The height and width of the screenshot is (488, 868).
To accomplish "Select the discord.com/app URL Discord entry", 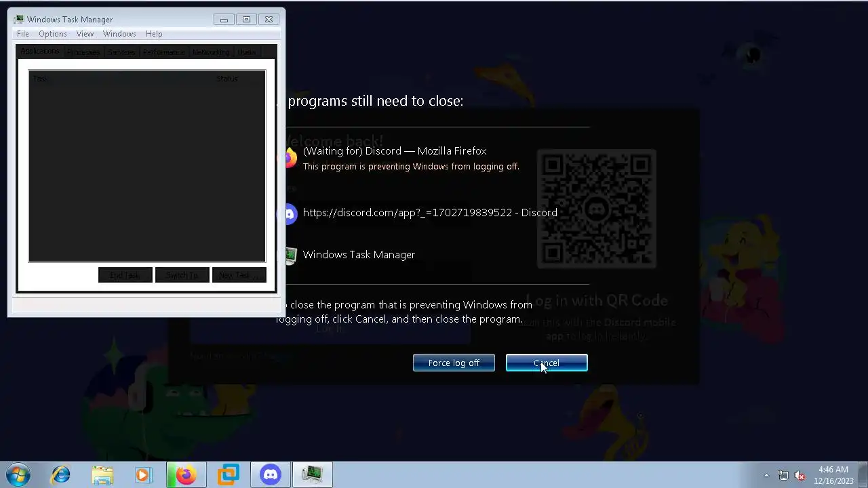I will click(x=430, y=213).
